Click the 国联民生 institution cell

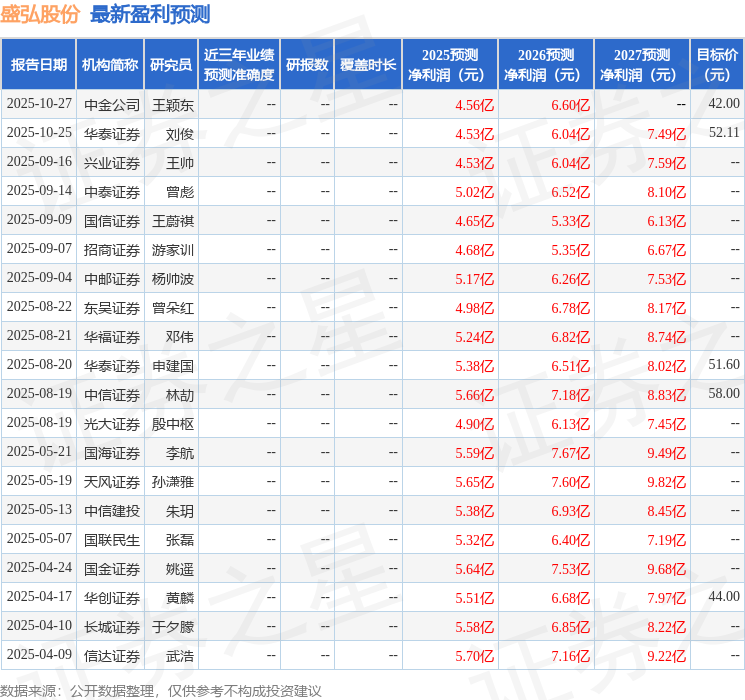click(x=112, y=540)
